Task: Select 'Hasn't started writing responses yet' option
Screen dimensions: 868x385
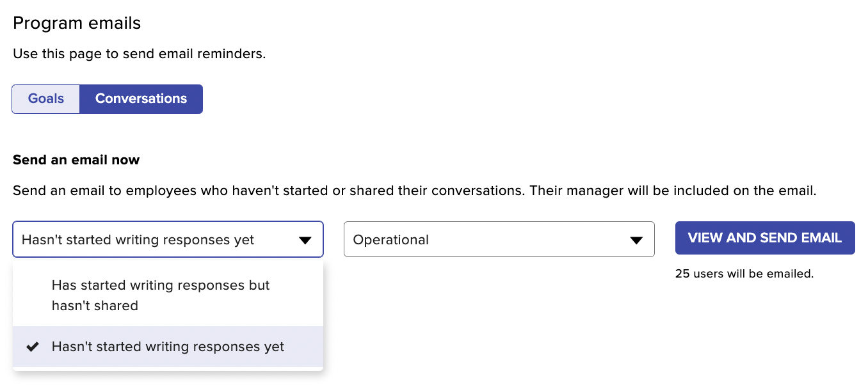Action: click(167, 346)
